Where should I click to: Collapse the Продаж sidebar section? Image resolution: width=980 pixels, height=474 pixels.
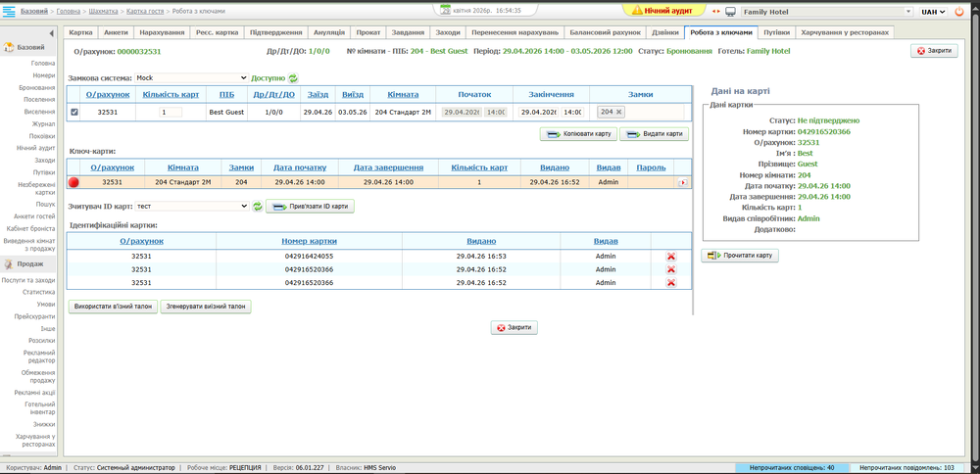pyautogui.click(x=27, y=263)
